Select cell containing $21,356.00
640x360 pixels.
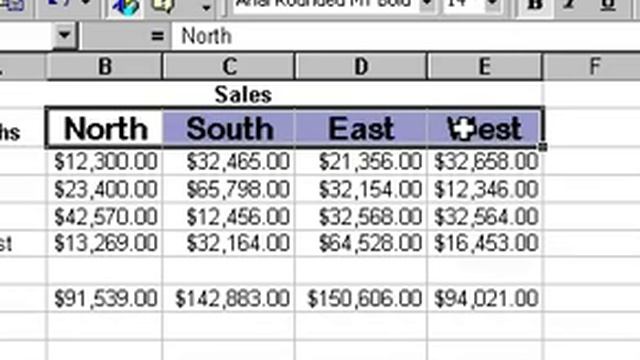coord(361,161)
